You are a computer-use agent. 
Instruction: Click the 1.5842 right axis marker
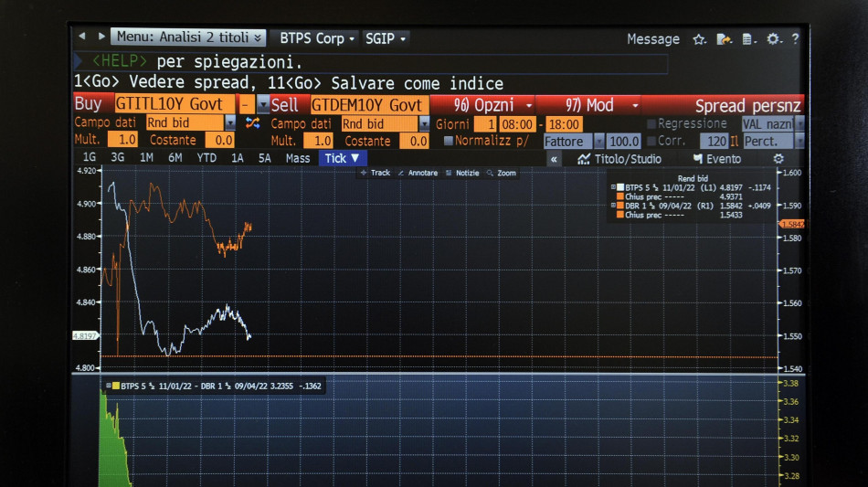point(791,224)
